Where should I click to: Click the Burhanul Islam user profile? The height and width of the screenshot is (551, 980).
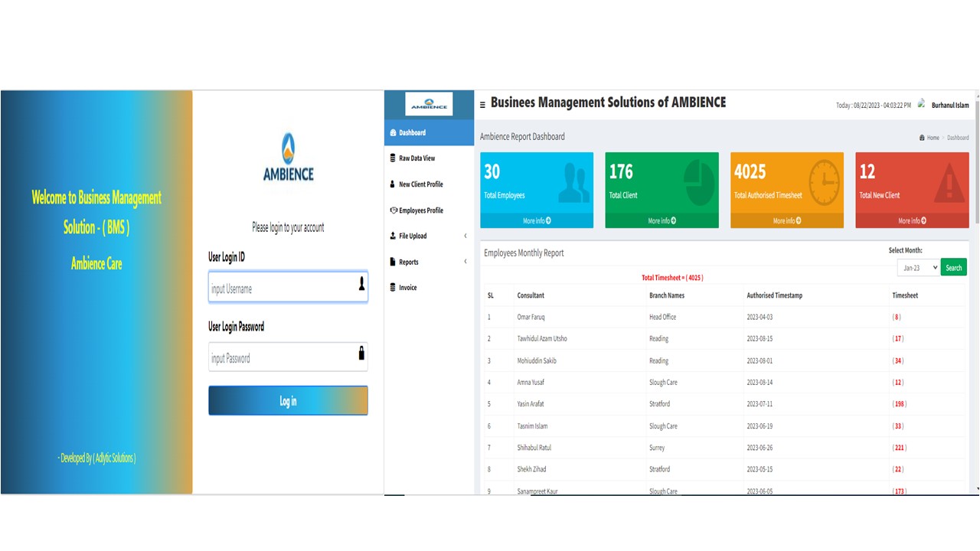[949, 106]
